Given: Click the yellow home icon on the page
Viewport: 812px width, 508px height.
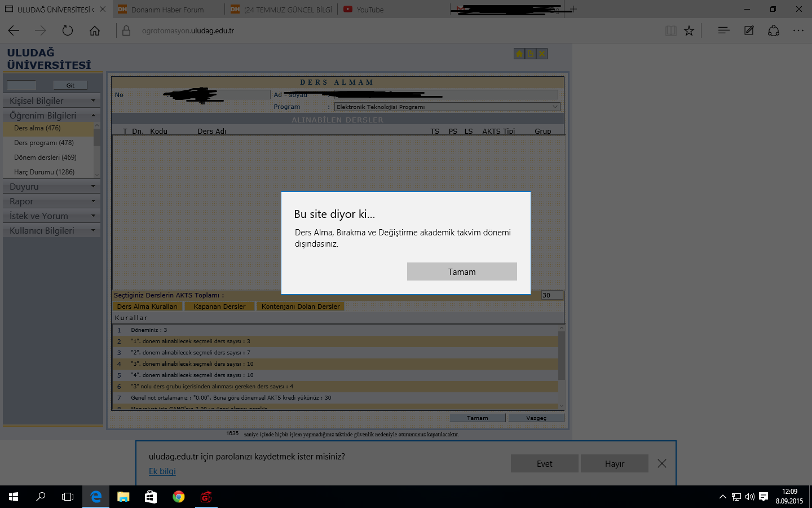Looking at the screenshot, I should click(519, 54).
